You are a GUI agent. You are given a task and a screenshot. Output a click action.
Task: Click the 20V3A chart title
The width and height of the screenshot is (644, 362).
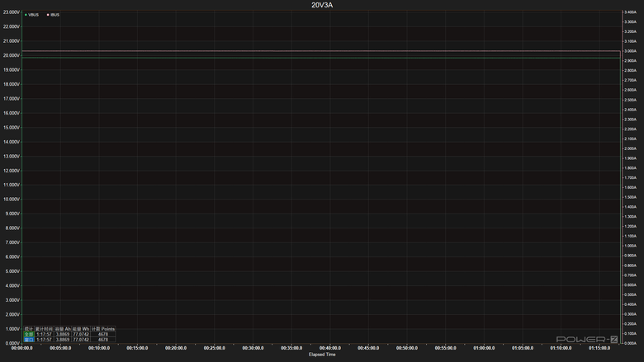pyautogui.click(x=322, y=5)
